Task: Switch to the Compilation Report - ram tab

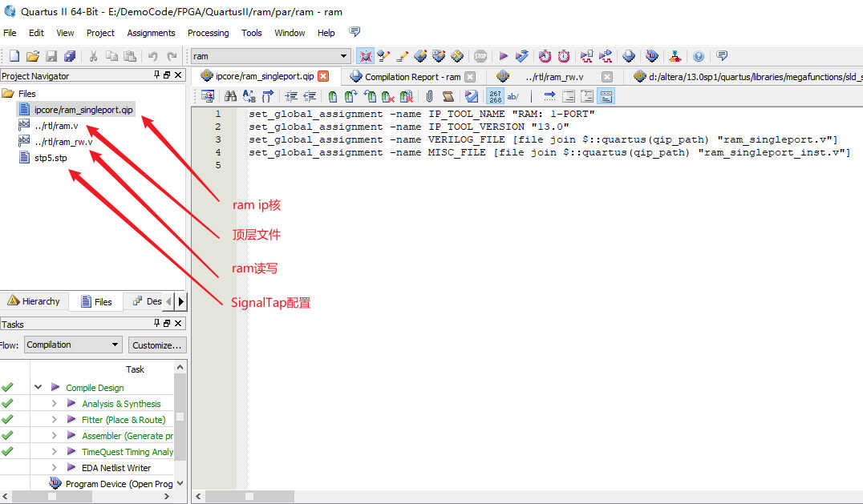Action: pos(412,76)
